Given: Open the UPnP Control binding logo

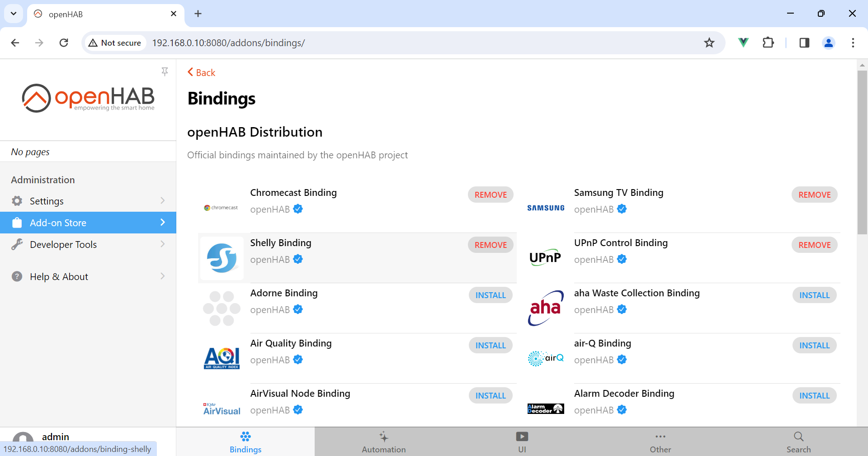Looking at the screenshot, I should [x=546, y=257].
